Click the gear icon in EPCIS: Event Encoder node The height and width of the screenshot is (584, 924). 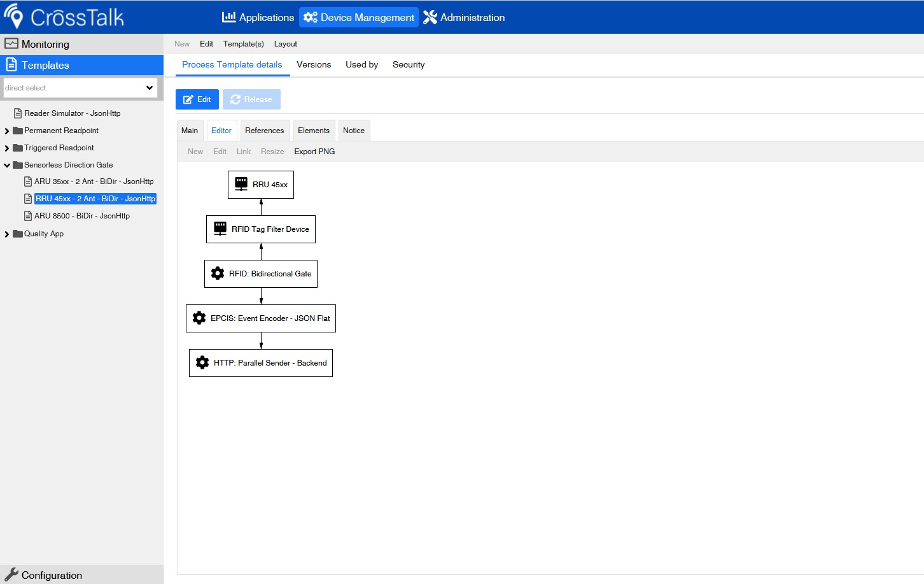(199, 318)
